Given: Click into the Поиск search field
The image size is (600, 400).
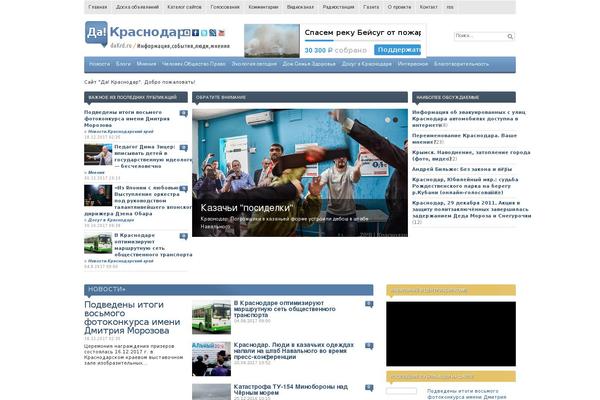Looking at the screenshot, I should pos(480,36).
